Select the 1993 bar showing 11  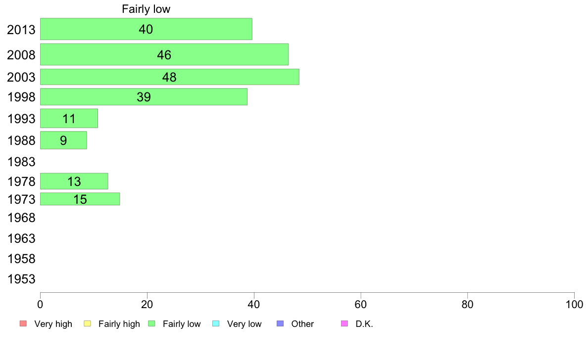click(x=69, y=119)
